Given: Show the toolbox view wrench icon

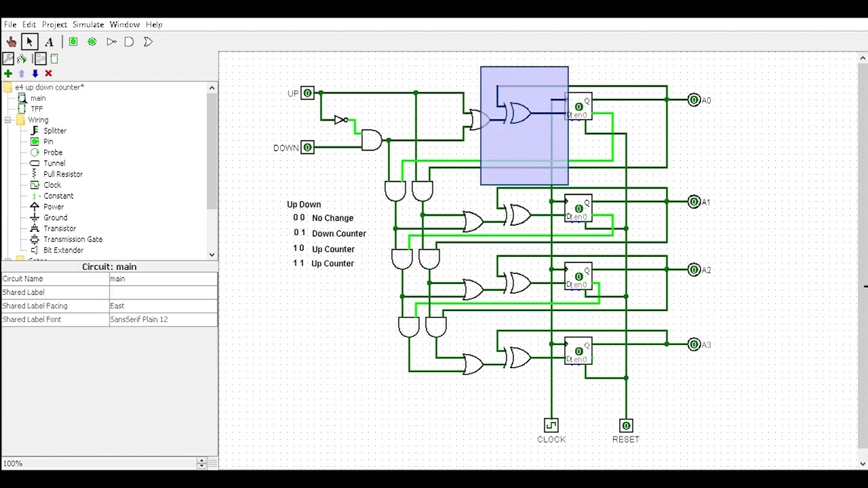Looking at the screenshot, I should point(8,59).
